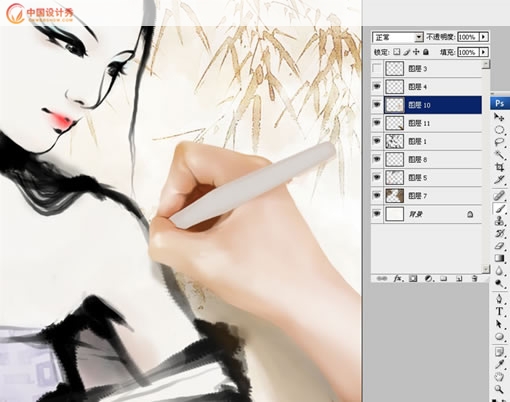Click the opacity 100% field
This screenshot has height=402, width=510.
[468, 37]
